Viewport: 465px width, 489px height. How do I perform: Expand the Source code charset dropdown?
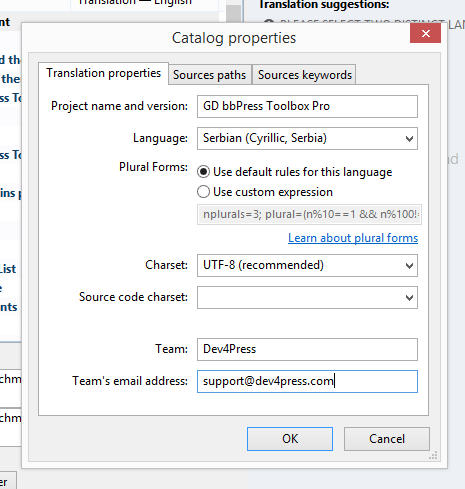tap(307, 297)
